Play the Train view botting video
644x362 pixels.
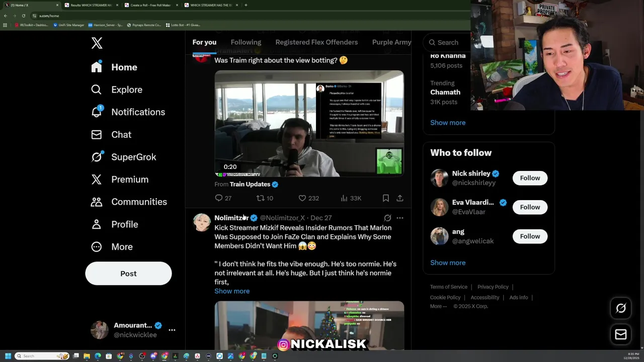(309, 124)
